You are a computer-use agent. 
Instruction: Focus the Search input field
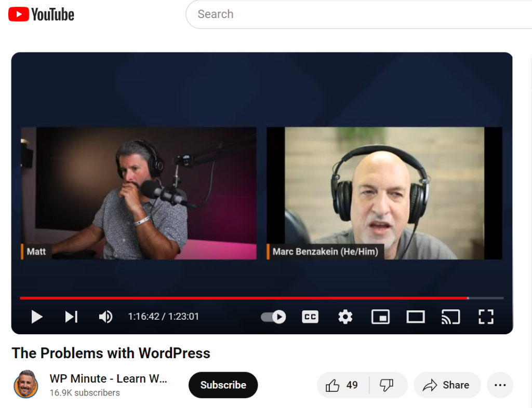360,14
